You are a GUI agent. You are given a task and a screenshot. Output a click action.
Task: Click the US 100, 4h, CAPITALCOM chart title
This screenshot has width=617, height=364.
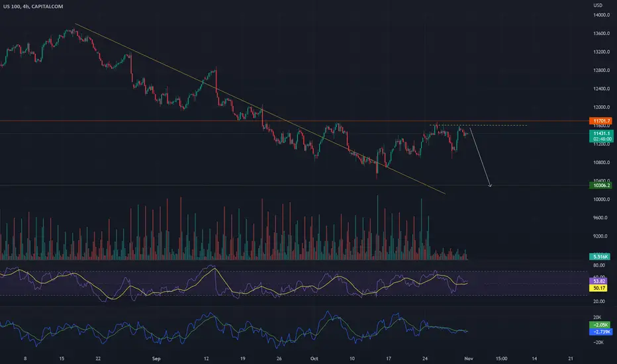tap(33, 7)
